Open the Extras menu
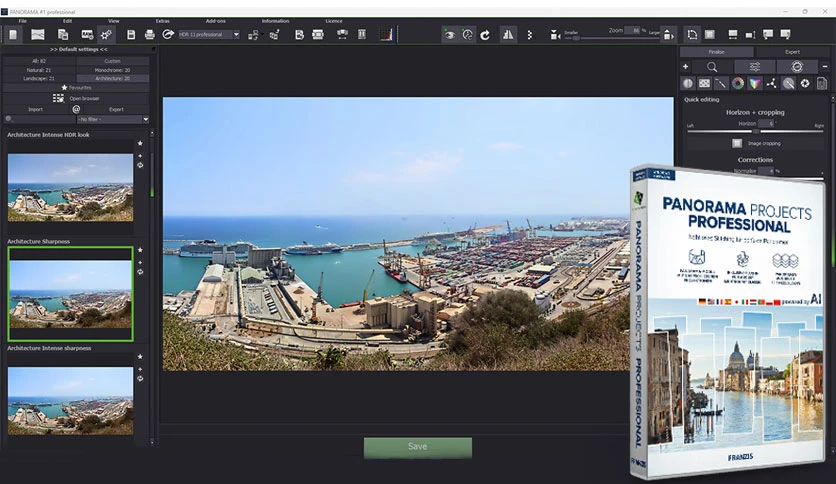Image resolution: width=836 pixels, height=484 pixels. [163, 21]
